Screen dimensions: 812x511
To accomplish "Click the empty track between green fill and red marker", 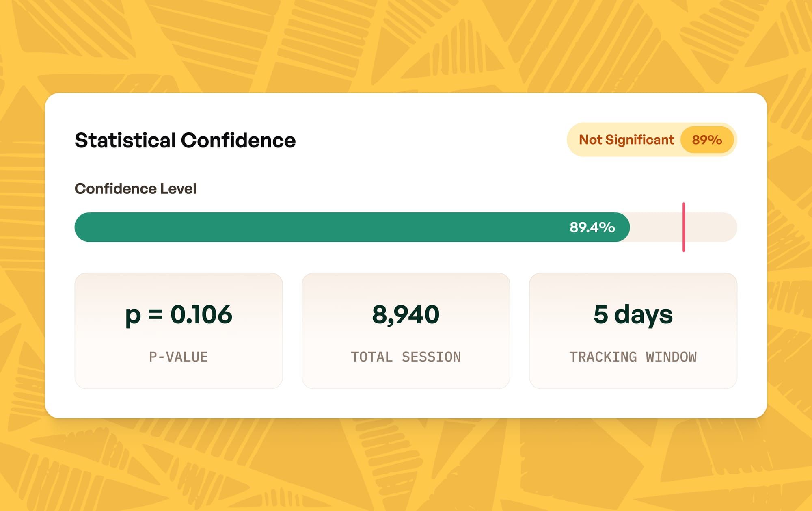I will point(656,227).
